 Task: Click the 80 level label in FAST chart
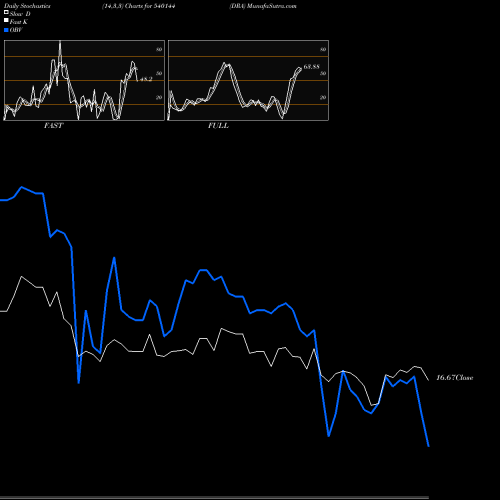click(159, 49)
